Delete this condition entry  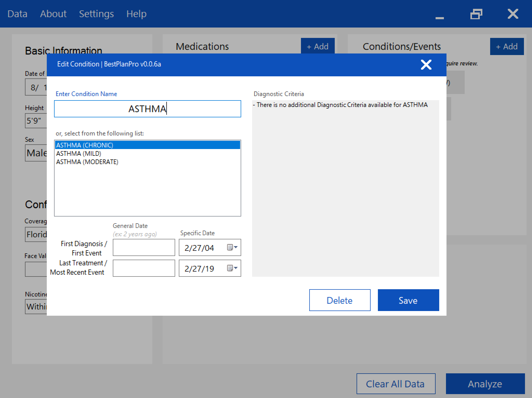(x=339, y=300)
